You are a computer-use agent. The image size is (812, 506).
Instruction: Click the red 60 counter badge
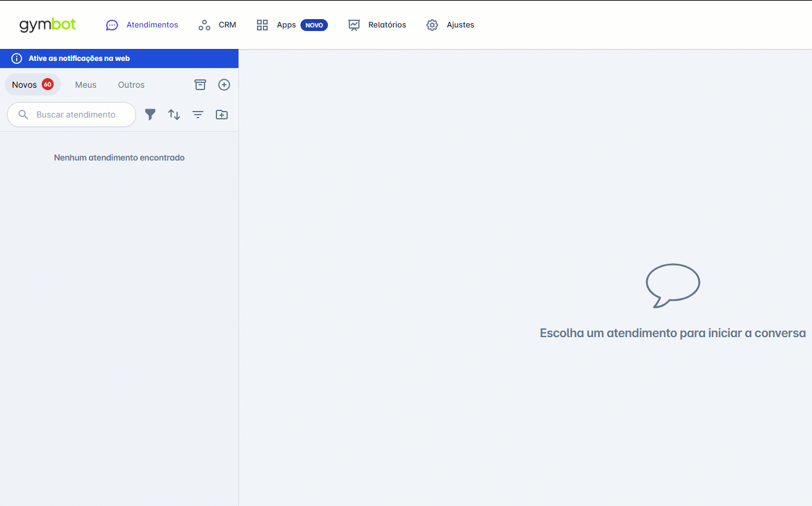pyautogui.click(x=48, y=84)
